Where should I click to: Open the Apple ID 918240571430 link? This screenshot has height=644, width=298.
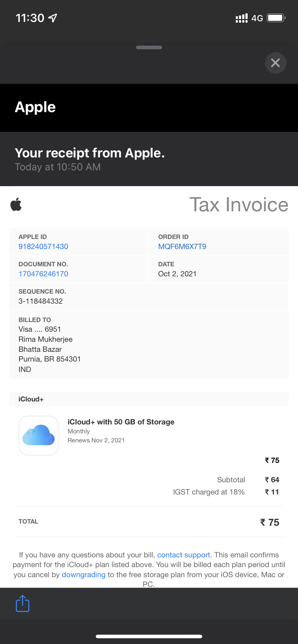point(43,247)
